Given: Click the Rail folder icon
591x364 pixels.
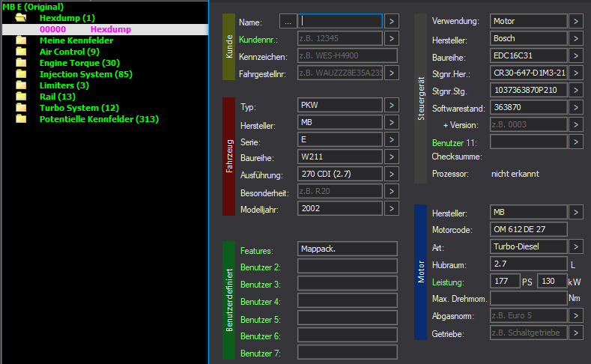Looking at the screenshot, I should [21, 97].
